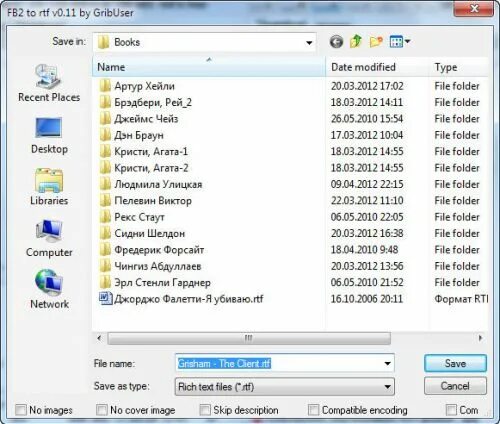
Task: Click the Save button
Action: point(455,363)
